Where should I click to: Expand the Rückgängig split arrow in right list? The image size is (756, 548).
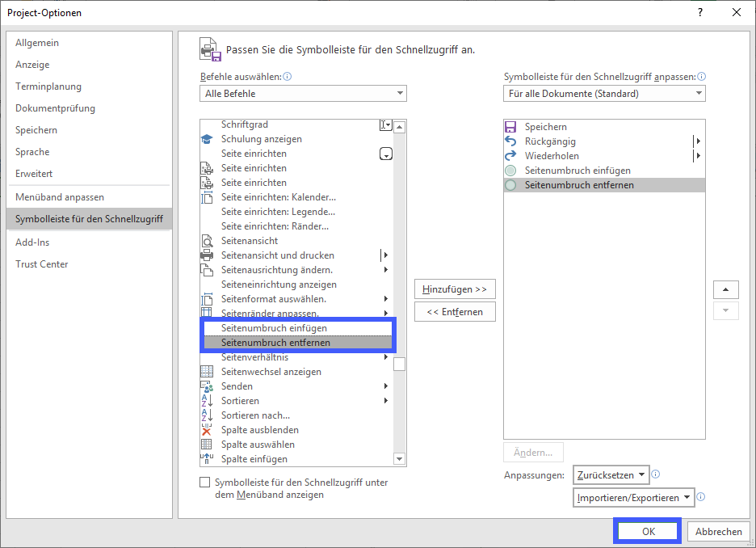pos(698,141)
